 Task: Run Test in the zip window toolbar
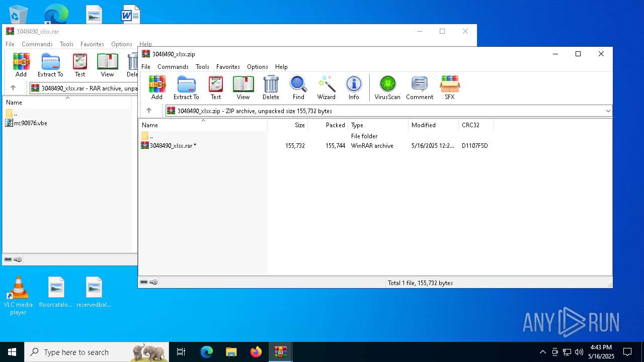[216, 87]
